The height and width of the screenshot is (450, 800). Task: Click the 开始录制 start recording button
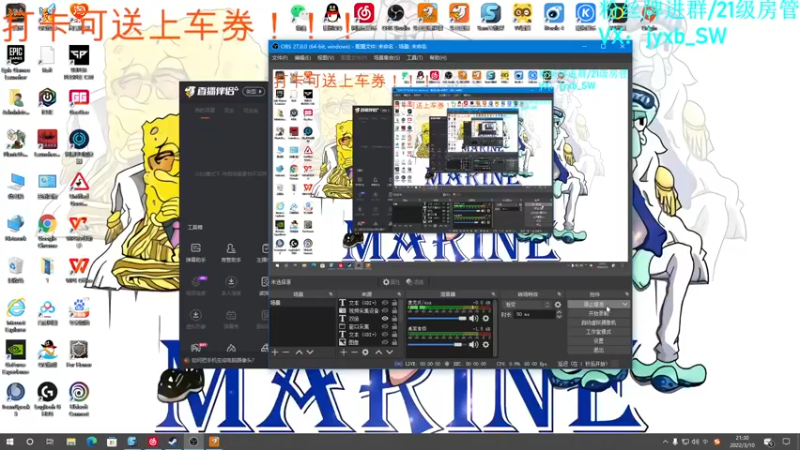click(598, 313)
